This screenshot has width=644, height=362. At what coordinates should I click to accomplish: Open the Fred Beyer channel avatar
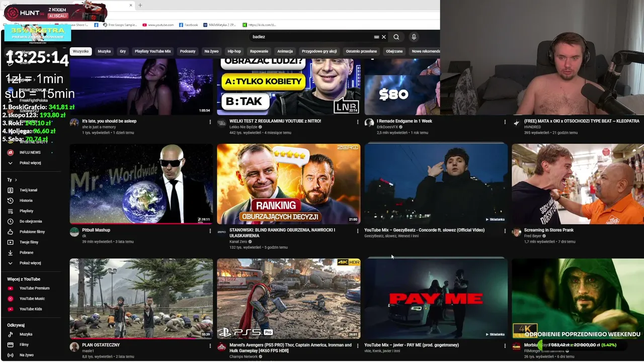click(x=516, y=232)
